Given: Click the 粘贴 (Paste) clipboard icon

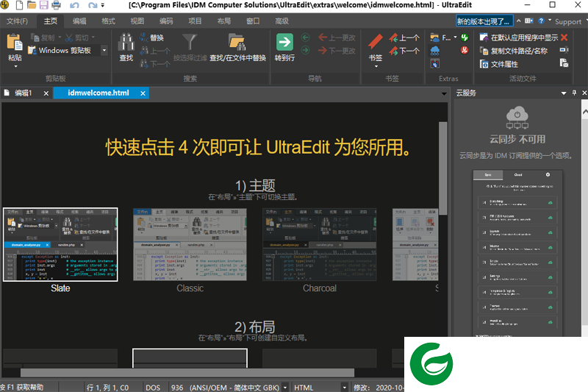Looking at the screenshot, I should coord(15,42).
